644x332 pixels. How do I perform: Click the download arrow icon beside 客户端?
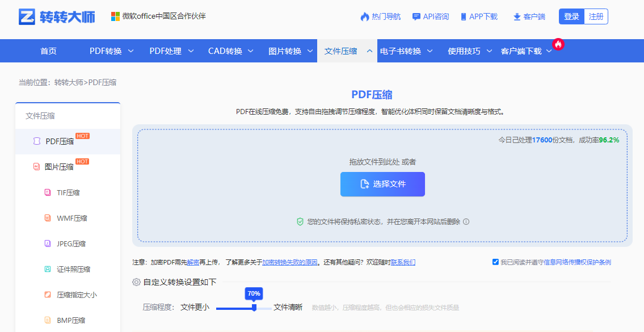click(x=517, y=17)
